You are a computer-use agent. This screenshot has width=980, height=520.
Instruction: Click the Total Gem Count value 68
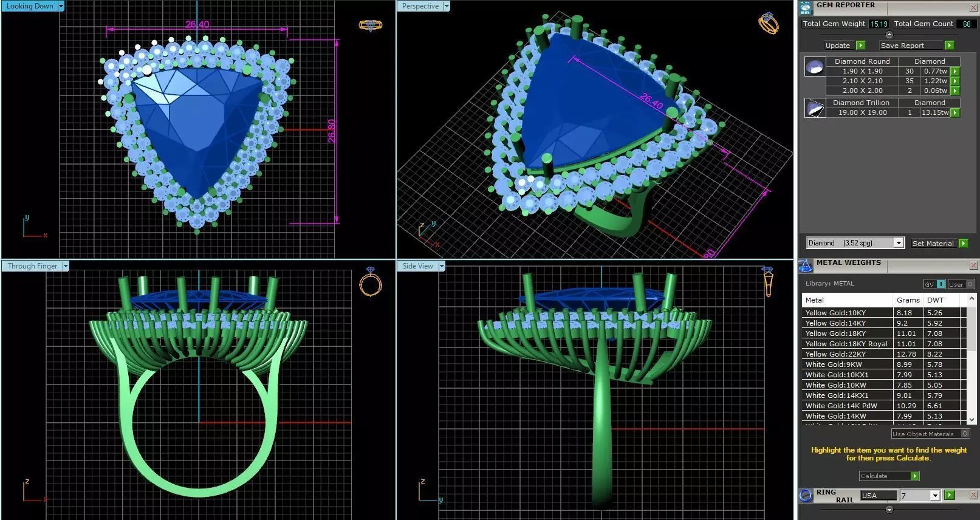click(x=966, y=24)
